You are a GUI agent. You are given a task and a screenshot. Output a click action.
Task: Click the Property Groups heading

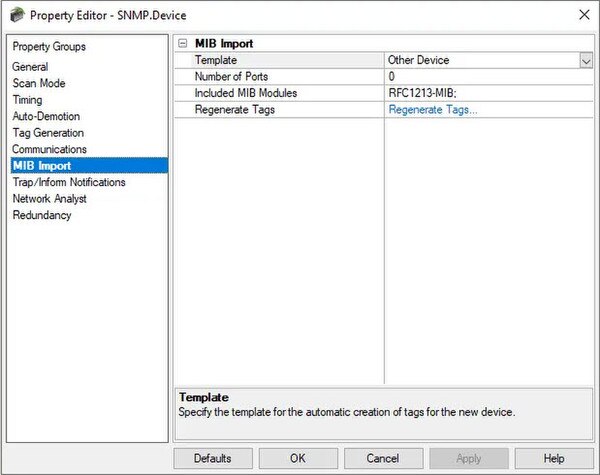pyautogui.click(x=49, y=46)
